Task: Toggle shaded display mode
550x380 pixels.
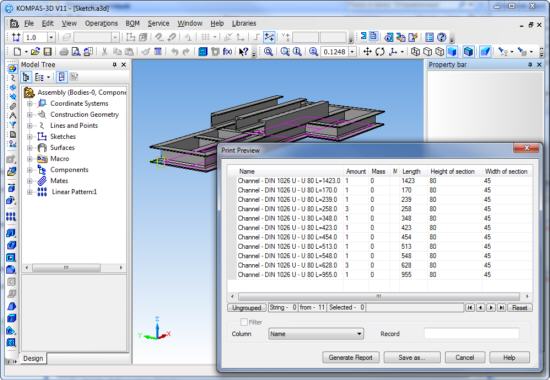Action: [x=452, y=52]
